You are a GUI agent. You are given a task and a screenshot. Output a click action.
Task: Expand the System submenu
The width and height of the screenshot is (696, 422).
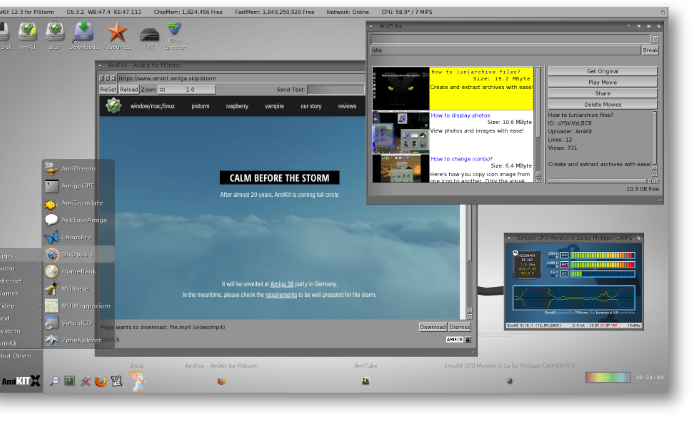(21, 331)
